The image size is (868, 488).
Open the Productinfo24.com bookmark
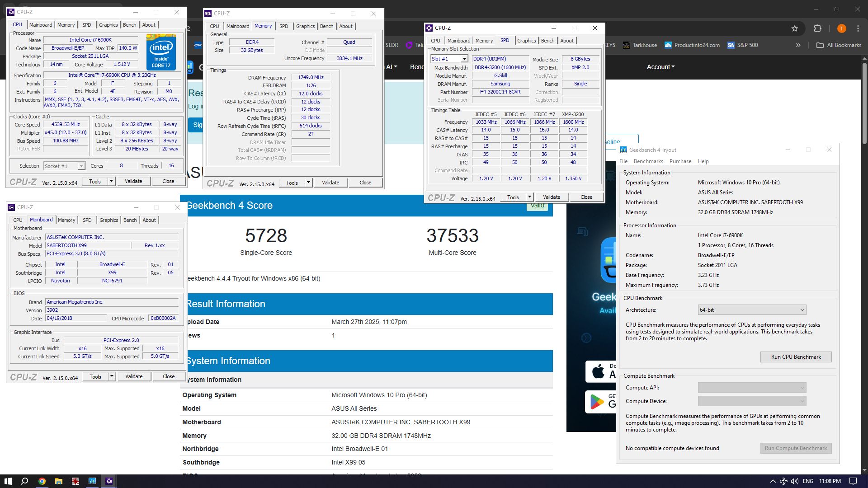[x=692, y=45]
